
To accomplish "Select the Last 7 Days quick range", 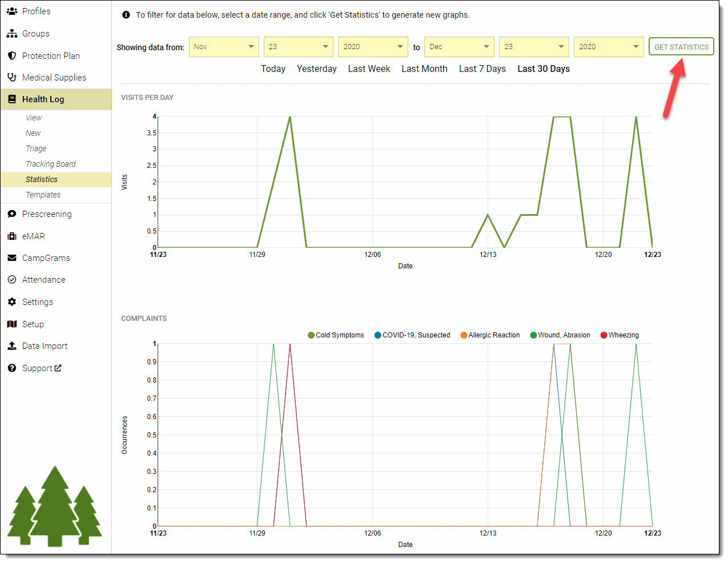I will (482, 69).
